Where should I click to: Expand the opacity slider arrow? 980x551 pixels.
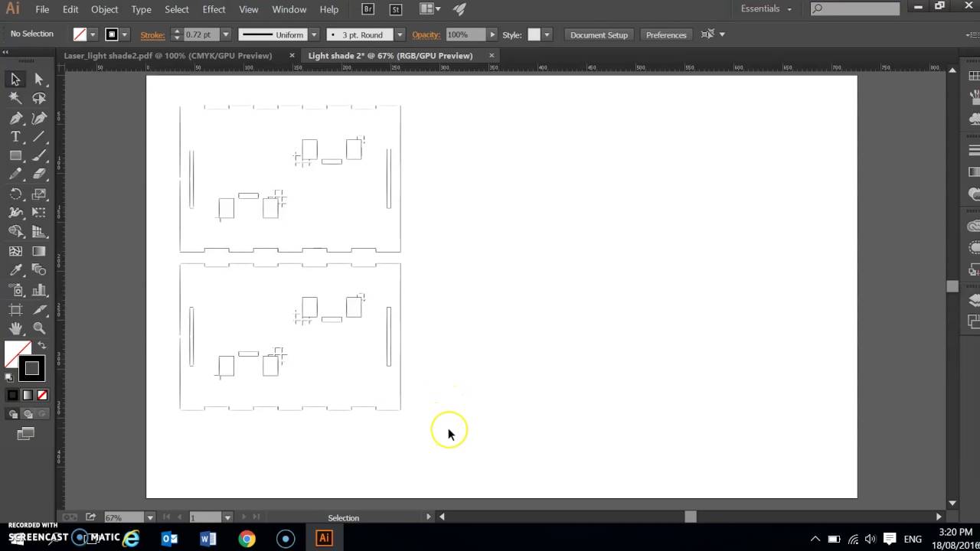pyautogui.click(x=492, y=34)
